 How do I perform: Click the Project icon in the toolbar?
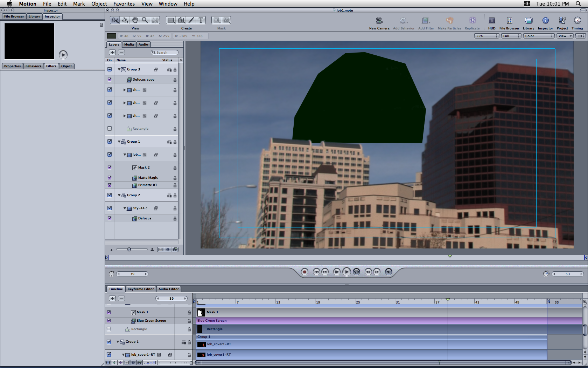pyautogui.click(x=562, y=21)
